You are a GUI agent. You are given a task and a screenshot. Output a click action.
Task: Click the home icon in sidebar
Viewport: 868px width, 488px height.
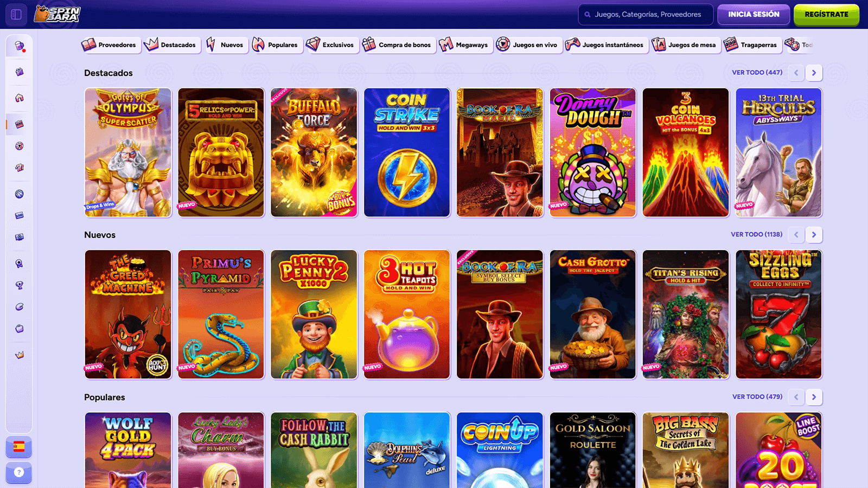click(20, 98)
